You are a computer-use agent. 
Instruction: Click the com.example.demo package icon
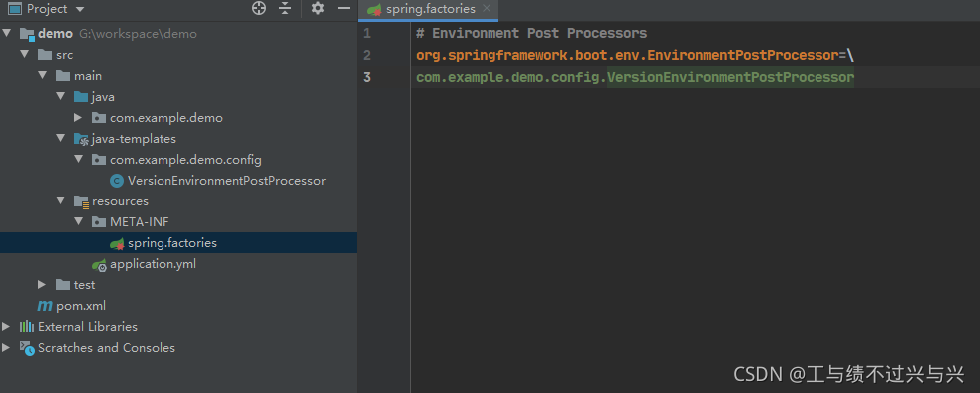point(98,118)
